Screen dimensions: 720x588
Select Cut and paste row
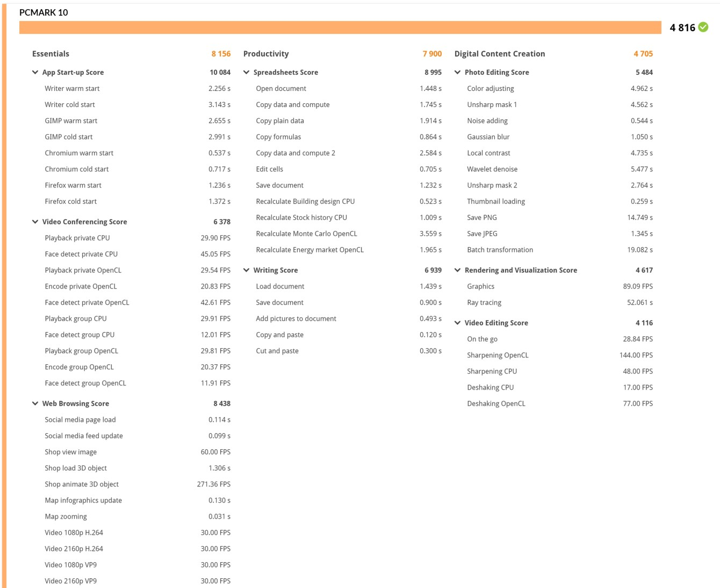click(349, 350)
